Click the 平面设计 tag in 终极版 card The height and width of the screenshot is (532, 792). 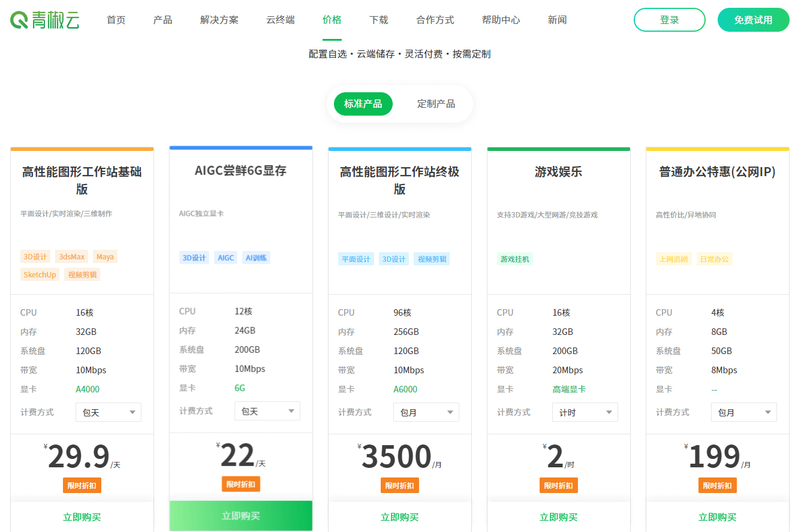[x=356, y=259]
